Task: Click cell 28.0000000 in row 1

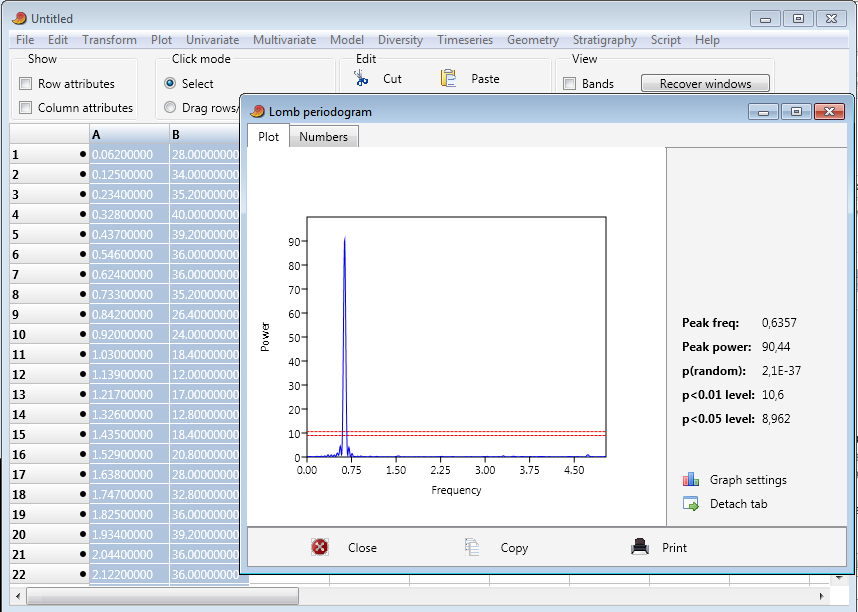Action: 205,154
